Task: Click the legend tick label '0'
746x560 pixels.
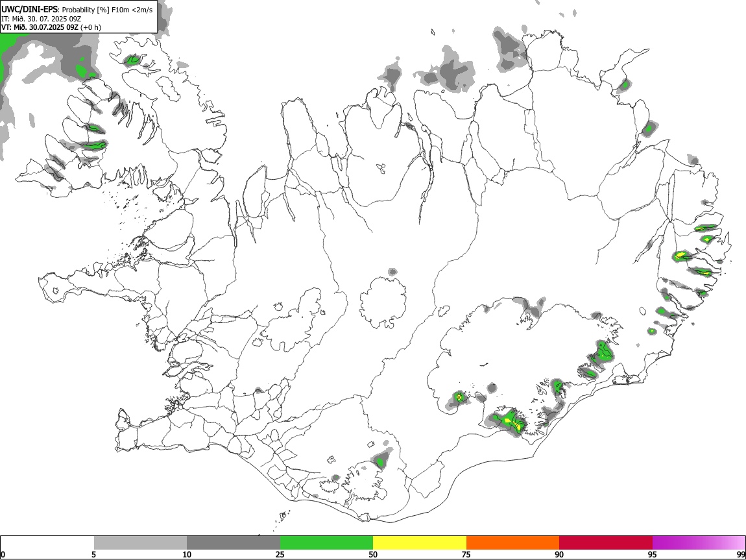Action: (3, 554)
